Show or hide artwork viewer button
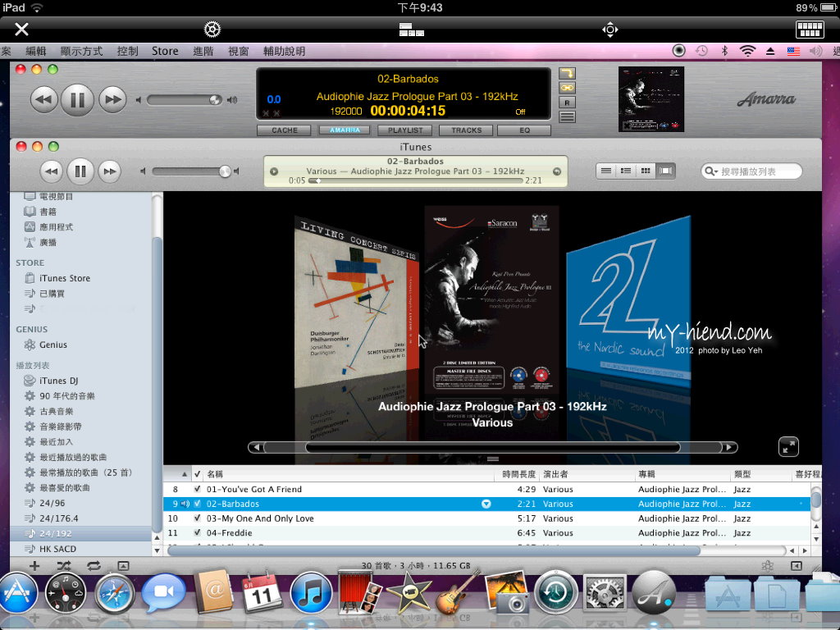Image resolution: width=840 pixels, height=630 pixels. coord(123,566)
